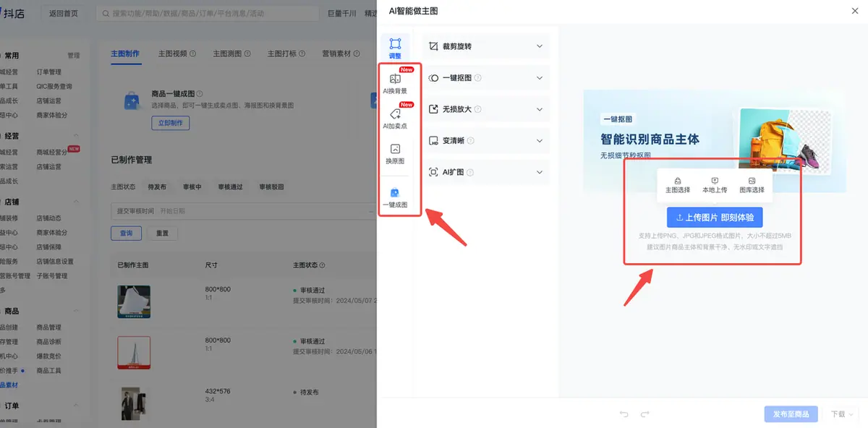
Task: Click 上传图片 即刻体验 button
Action: click(x=715, y=217)
